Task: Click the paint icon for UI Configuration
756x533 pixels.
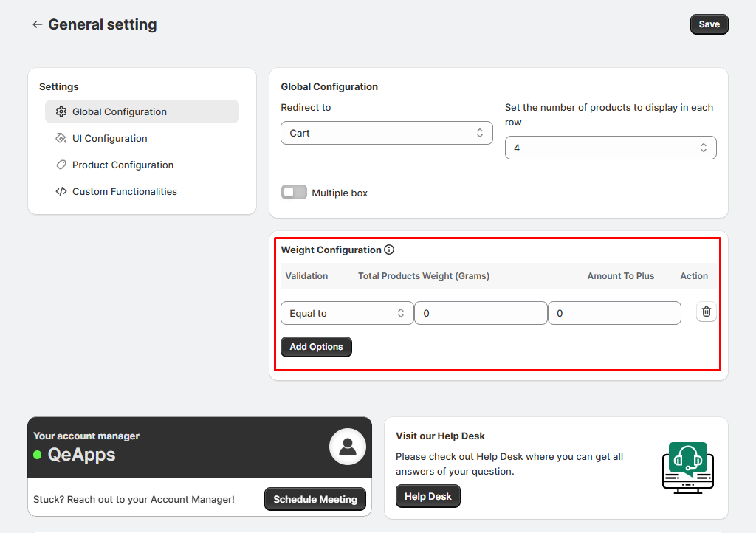Action: [61, 139]
